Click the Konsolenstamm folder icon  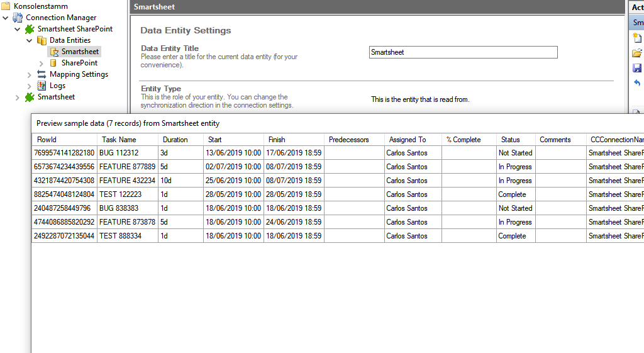(x=6, y=6)
